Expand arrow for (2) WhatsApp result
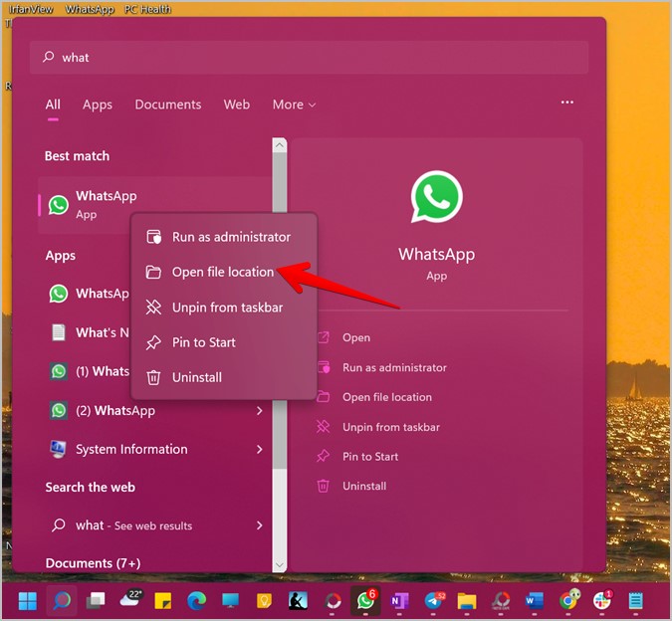672x621 pixels. pyautogui.click(x=259, y=411)
